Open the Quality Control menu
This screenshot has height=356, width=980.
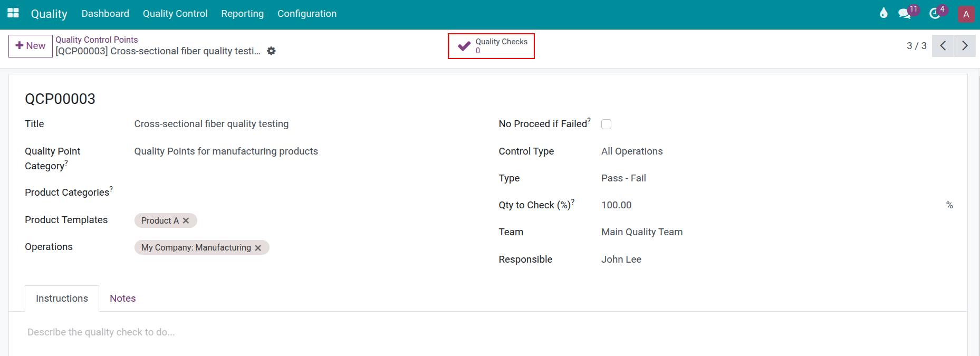(175, 14)
